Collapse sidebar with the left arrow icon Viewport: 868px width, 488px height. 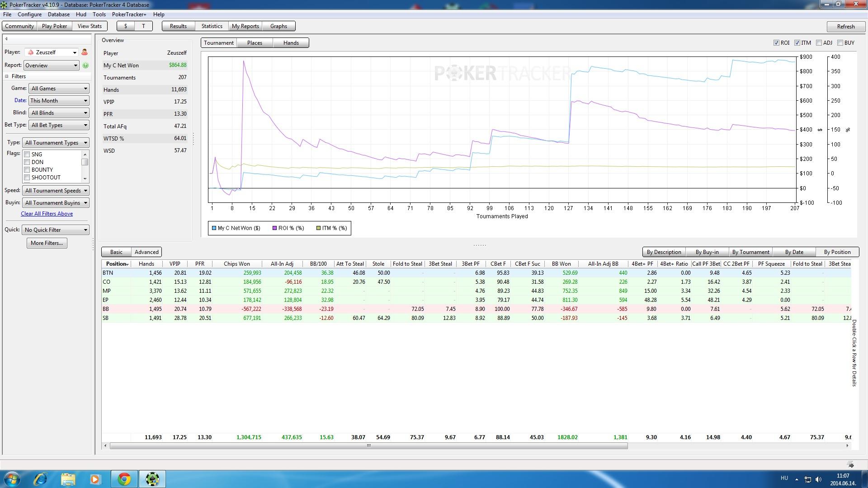[x=6, y=39]
